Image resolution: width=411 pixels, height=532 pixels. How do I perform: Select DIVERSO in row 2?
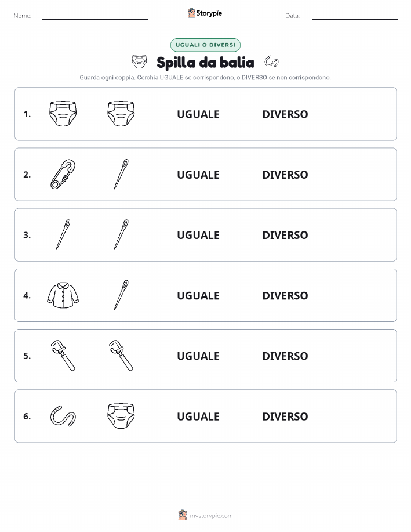pos(285,175)
